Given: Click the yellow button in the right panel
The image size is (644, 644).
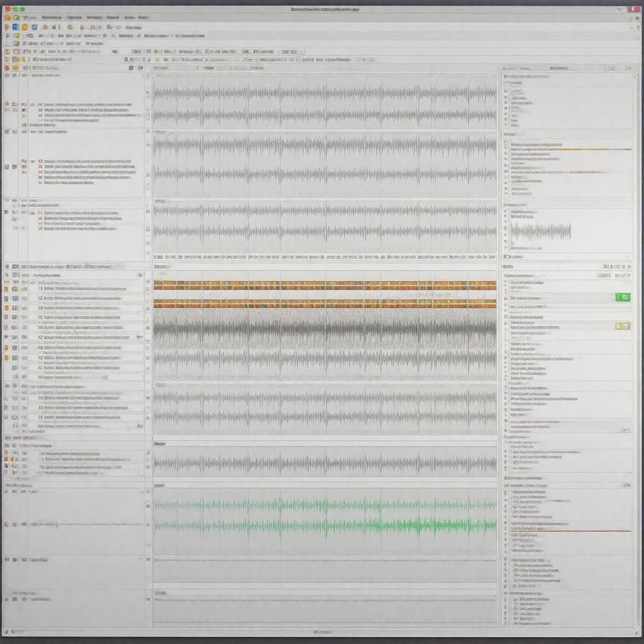Looking at the screenshot, I should click(x=622, y=326).
